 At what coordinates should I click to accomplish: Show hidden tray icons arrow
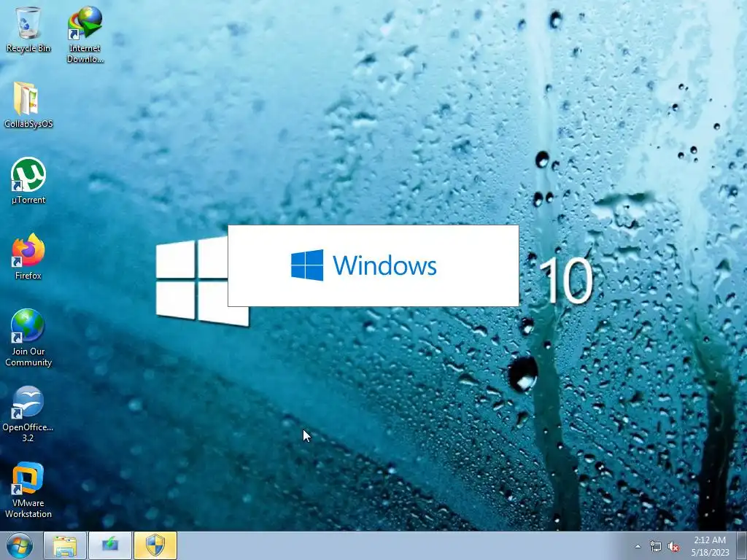638,546
